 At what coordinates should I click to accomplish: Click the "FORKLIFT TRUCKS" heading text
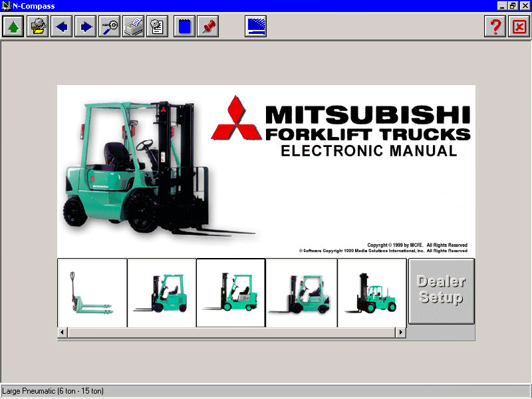pos(368,134)
